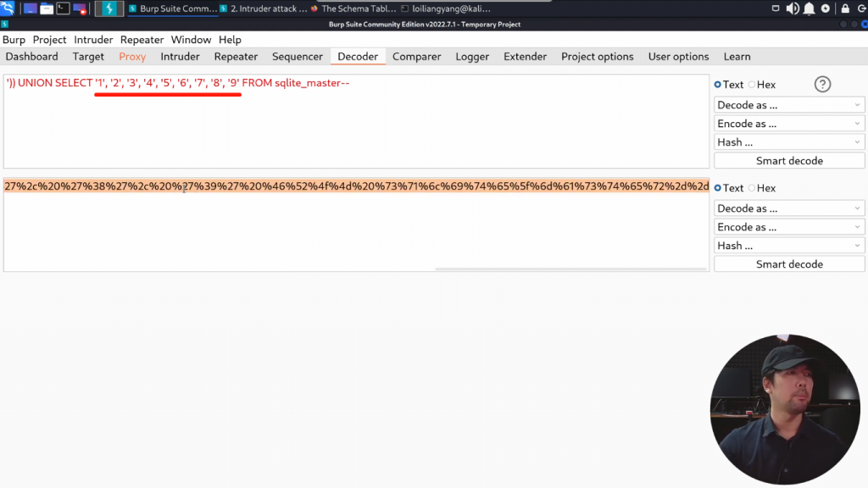Expand first box's Encode as dropdown

tap(789, 124)
